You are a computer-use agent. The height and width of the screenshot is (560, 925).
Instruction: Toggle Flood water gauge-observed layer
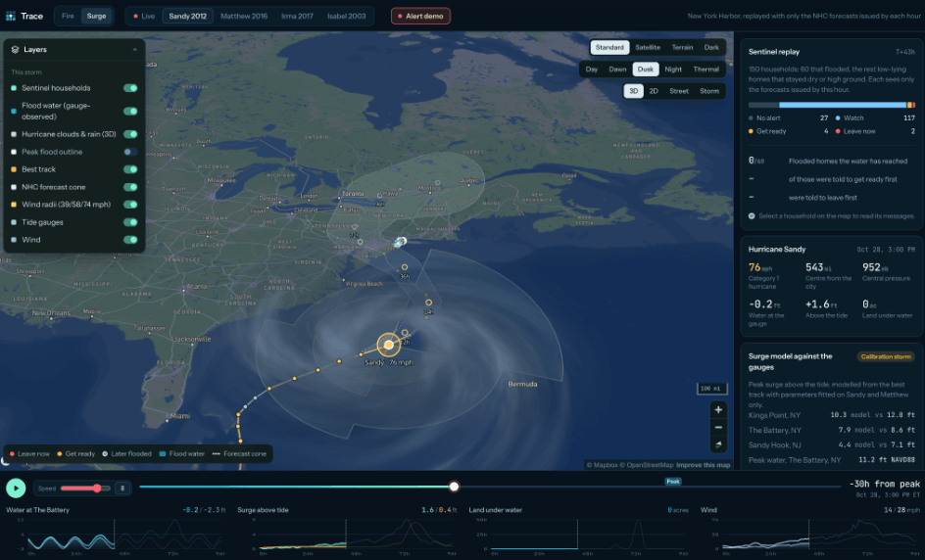(x=130, y=111)
